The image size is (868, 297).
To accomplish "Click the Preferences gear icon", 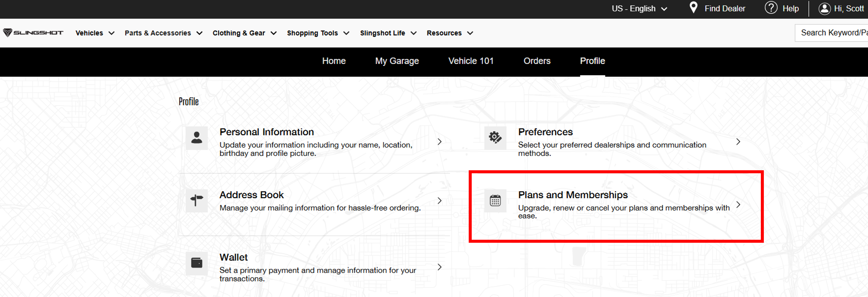I will 495,138.
